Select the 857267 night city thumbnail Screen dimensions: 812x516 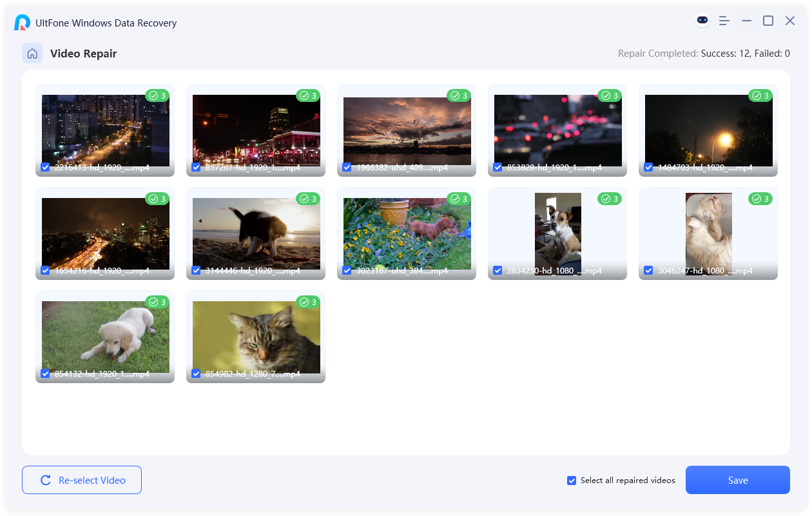[x=255, y=129]
